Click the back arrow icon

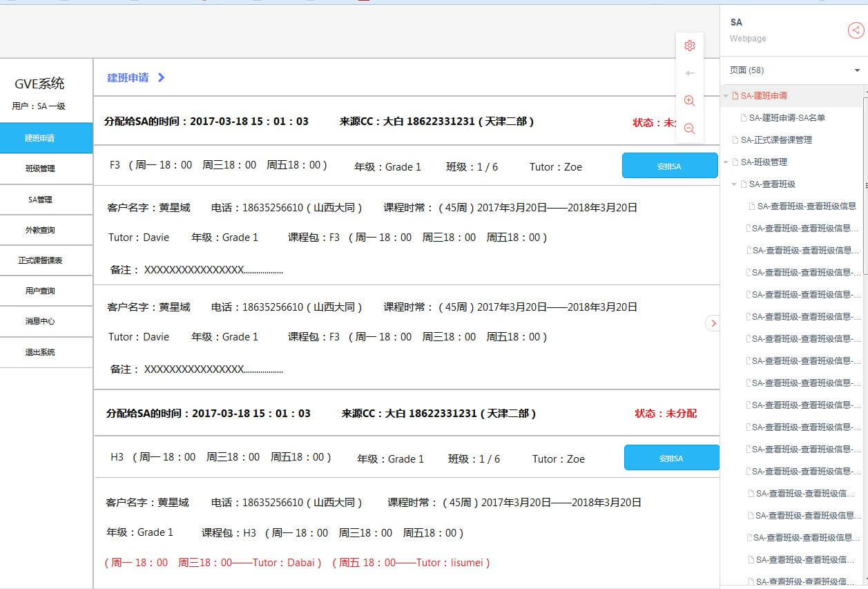(689, 73)
